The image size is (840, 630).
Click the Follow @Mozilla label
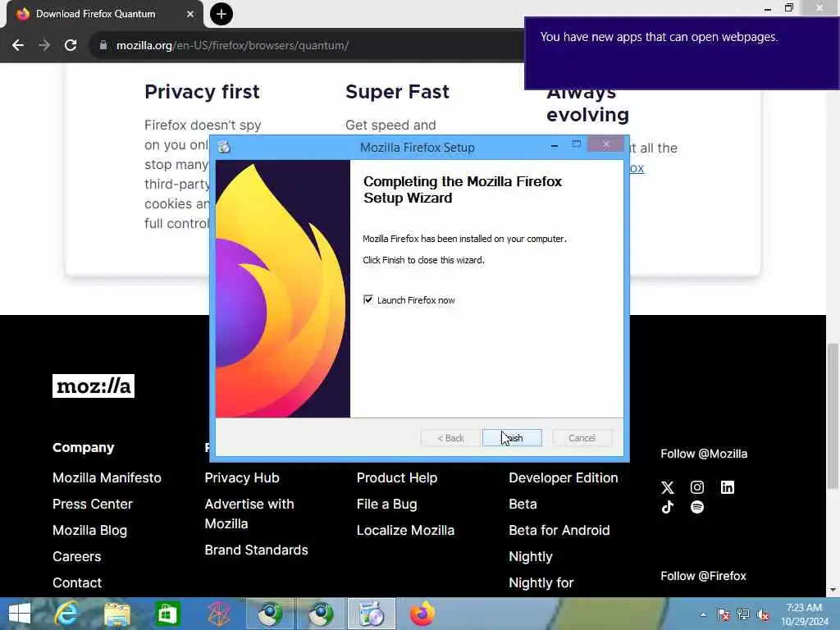click(704, 454)
